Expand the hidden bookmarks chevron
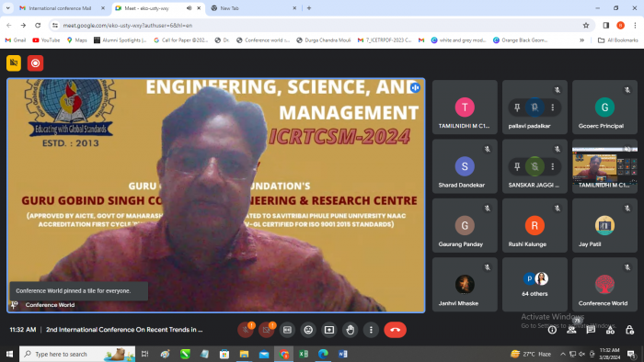 pyautogui.click(x=581, y=40)
